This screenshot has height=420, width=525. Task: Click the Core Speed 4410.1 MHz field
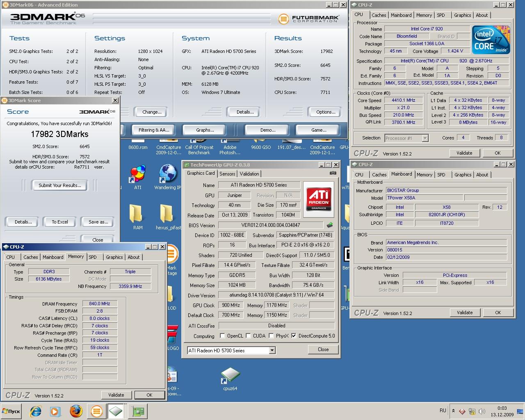(x=404, y=100)
